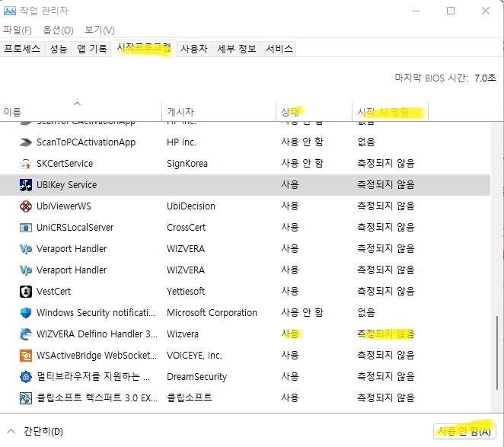
Task: Click the Wizvera publisher cell
Action: [x=183, y=334]
